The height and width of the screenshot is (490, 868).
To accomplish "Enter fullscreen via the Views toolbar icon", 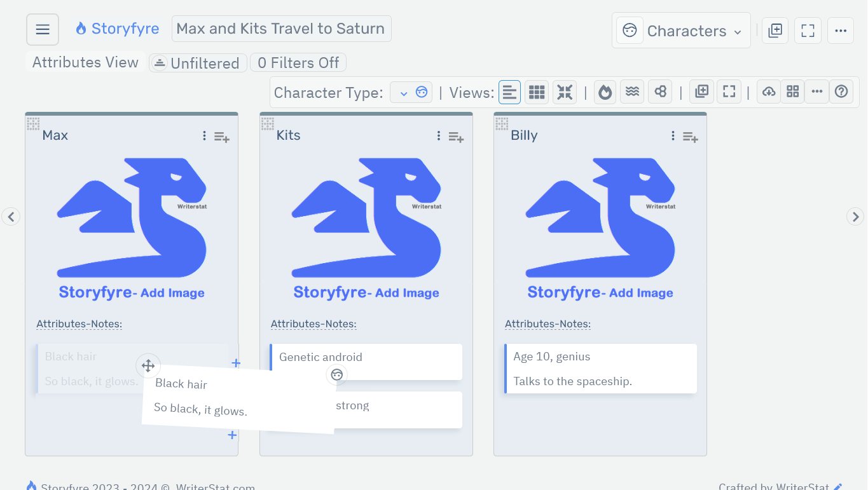I will click(x=728, y=91).
